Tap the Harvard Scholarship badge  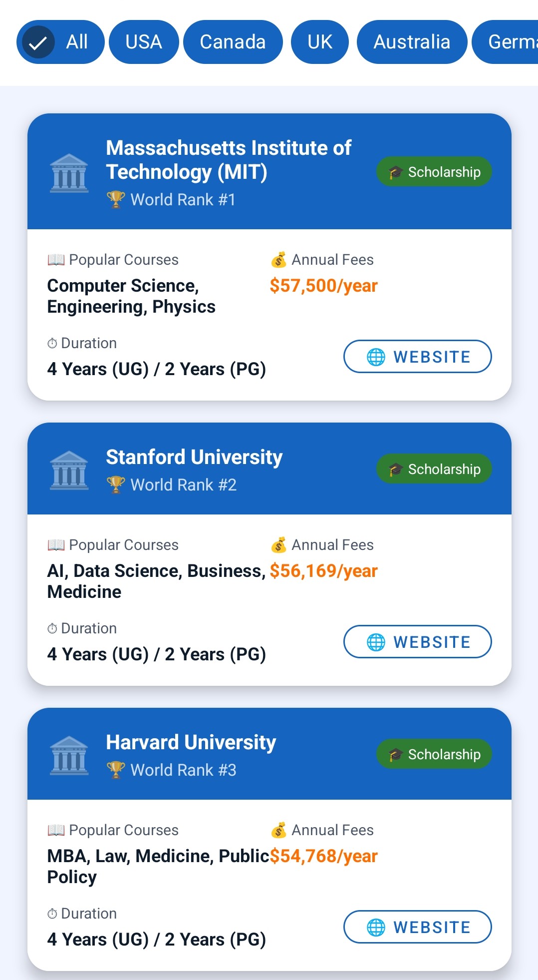[434, 754]
